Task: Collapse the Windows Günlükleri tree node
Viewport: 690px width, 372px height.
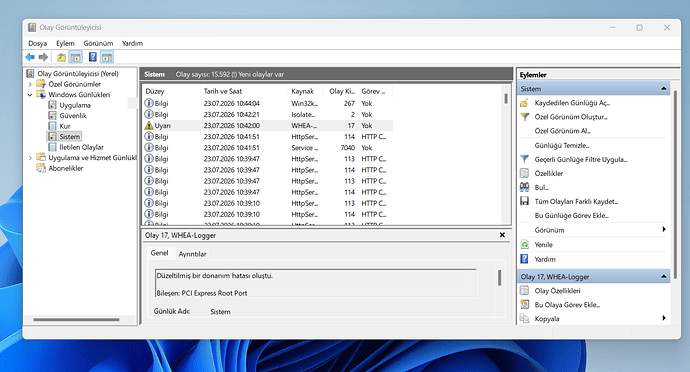Action: pyautogui.click(x=30, y=95)
